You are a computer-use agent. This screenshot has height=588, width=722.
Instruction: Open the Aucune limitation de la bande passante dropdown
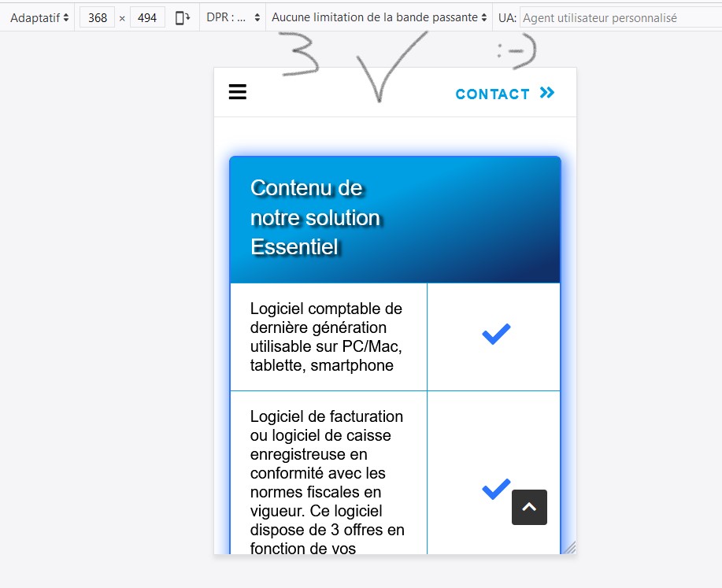point(379,17)
